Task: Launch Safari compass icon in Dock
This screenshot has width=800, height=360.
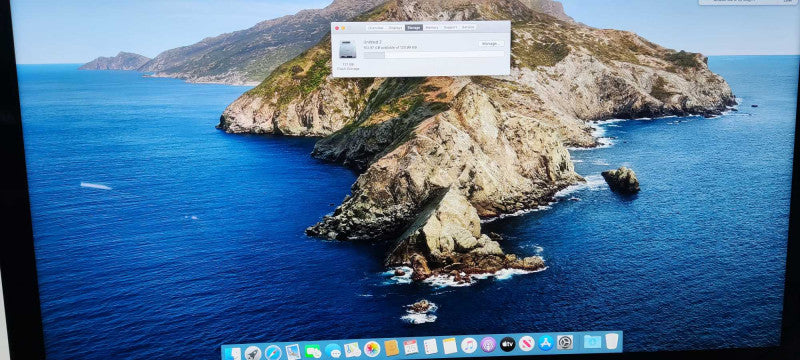Action: point(273,352)
